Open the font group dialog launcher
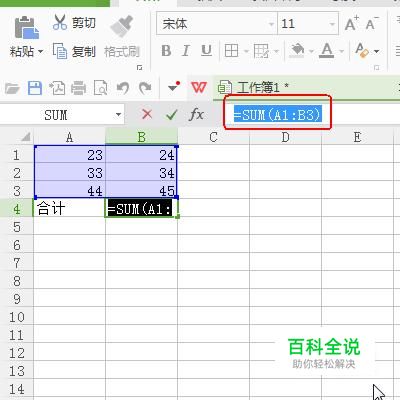This screenshot has height=400, width=400. pyautogui.click(x=377, y=68)
